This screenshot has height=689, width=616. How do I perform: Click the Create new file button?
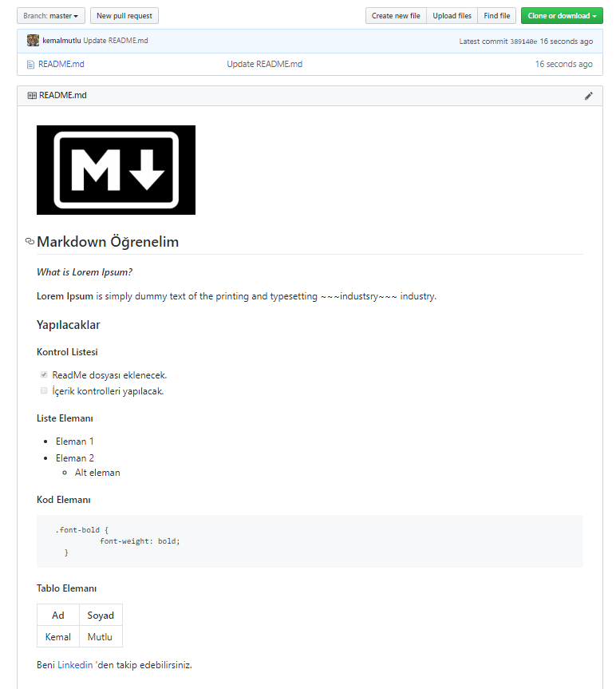point(396,16)
